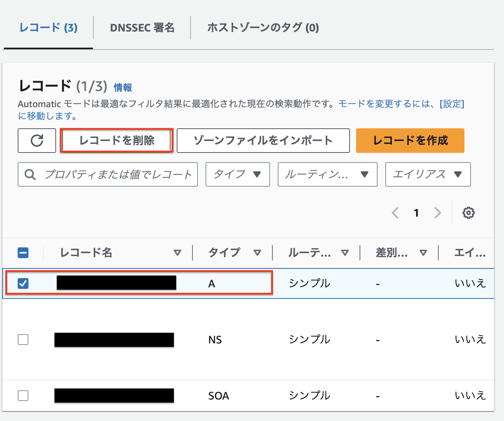Click the [設定] link in the description
The height and width of the screenshot is (421, 504).
click(x=452, y=104)
